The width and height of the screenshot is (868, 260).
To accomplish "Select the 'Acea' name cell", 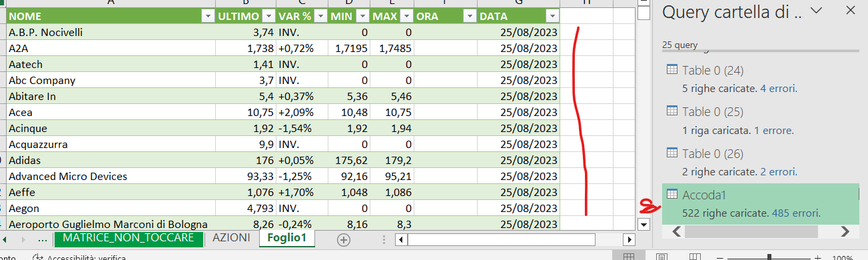I will click(x=111, y=112).
